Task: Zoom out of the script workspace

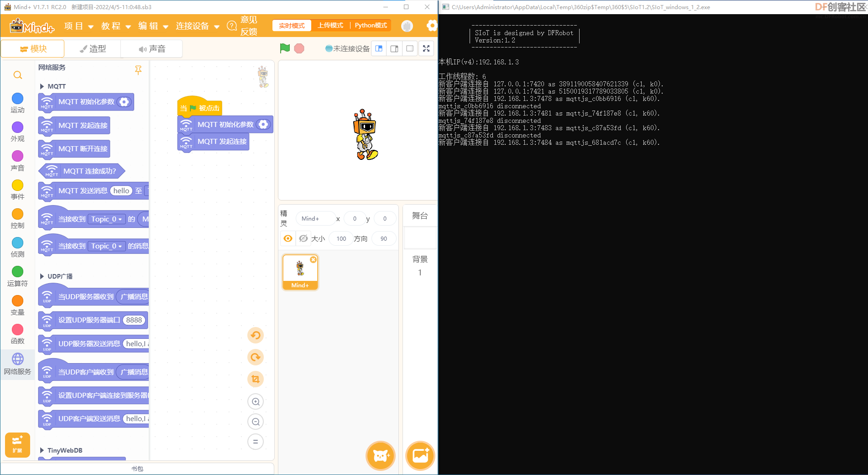Action: tap(256, 422)
